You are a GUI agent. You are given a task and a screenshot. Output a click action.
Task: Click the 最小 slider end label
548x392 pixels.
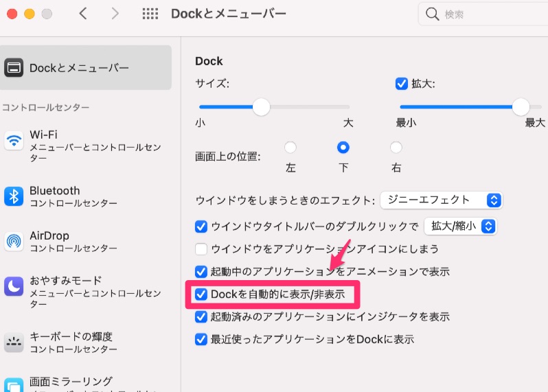point(406,123)
